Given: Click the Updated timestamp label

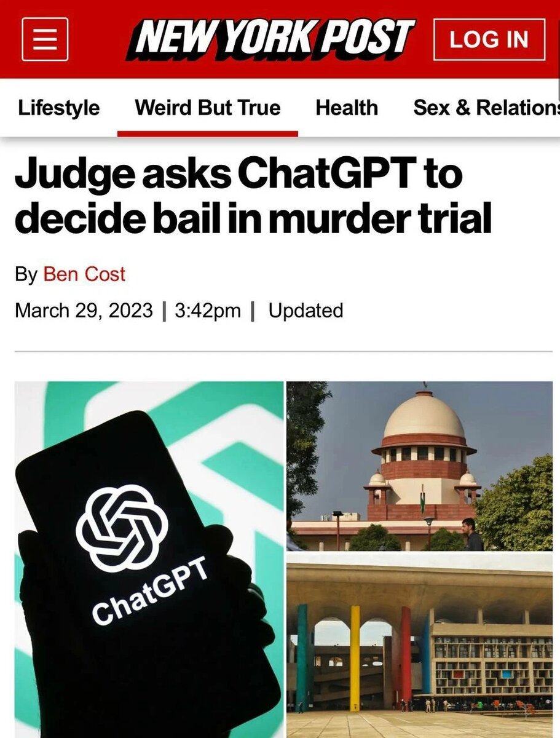Looking at the screenshot, I should pyautogui.click(x=306, y=311).
